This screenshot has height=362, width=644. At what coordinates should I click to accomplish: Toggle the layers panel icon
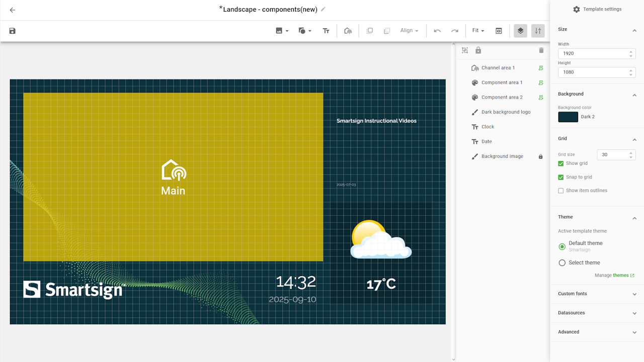520,31
